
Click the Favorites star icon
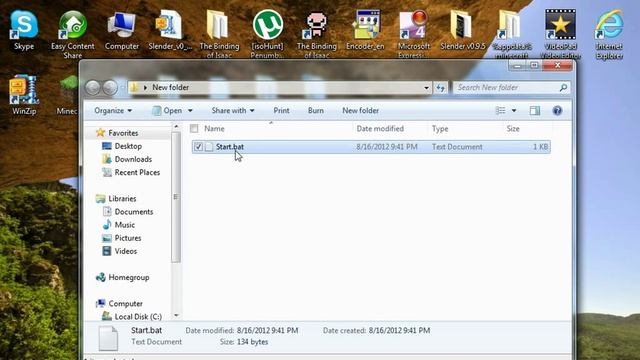point(100,133)
